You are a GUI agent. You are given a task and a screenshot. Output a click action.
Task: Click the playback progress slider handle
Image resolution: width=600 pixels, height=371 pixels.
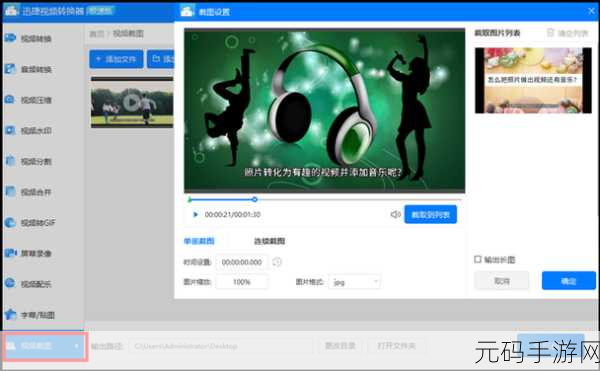(x=254, y=199)
